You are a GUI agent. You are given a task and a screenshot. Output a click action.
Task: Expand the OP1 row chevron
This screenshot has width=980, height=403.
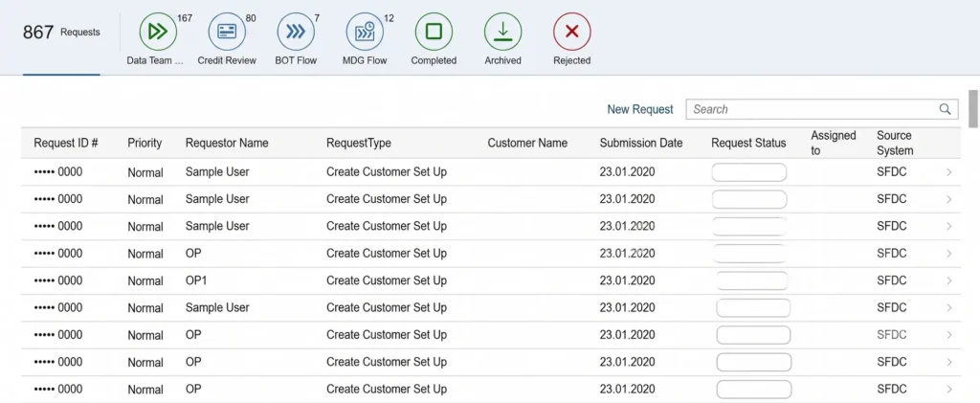[948, 280]
